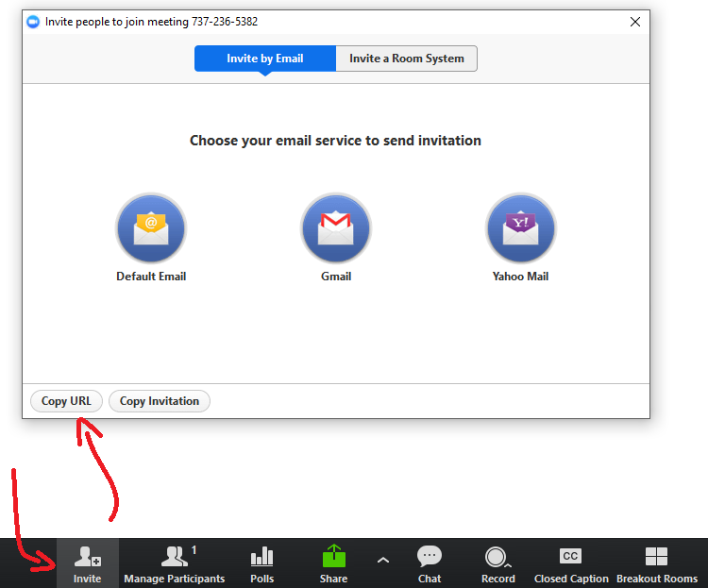708x588 pixels.
Task: Click the dialog title showing the meeting ID
Action: [151, 22]
